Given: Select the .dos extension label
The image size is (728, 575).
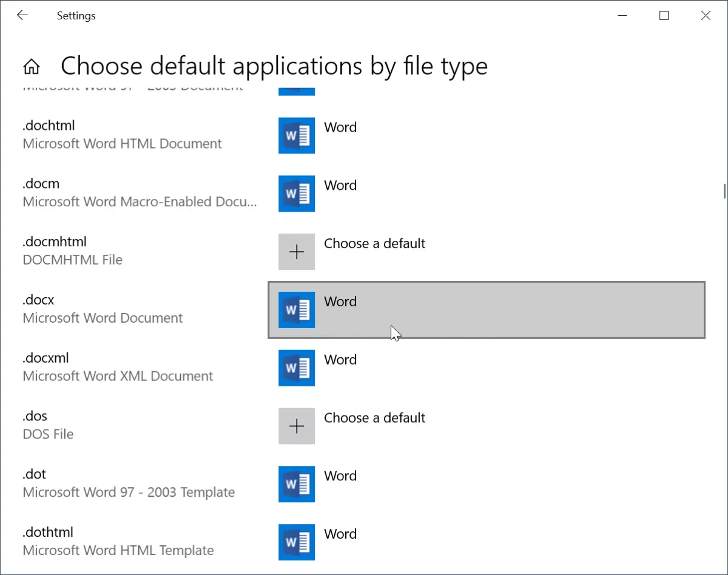Looking at the screenshot, I should pyautogui.click(x=35, y=416).
